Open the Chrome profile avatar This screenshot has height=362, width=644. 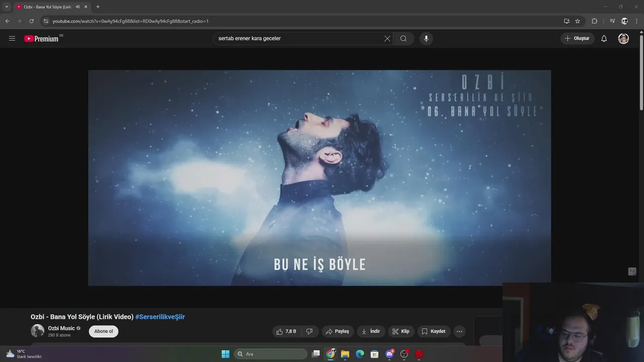[x=624, y=21]
